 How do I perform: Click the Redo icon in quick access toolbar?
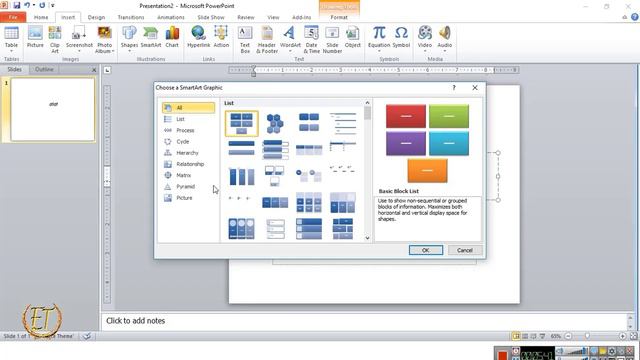42,5
